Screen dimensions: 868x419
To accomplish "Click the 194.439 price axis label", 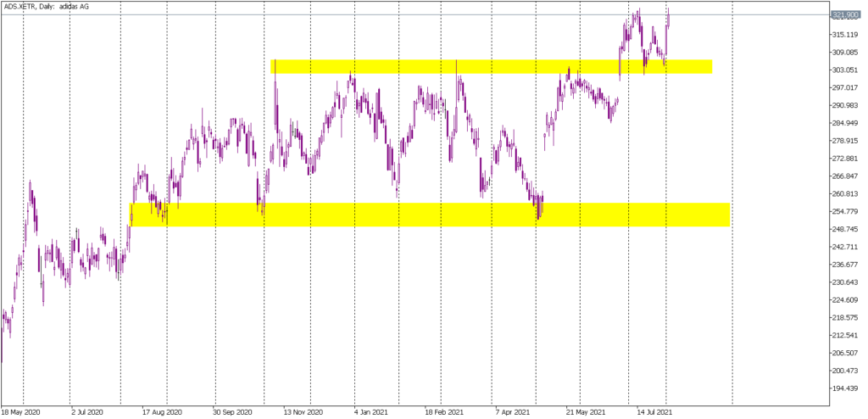I will tap(845, 388).
